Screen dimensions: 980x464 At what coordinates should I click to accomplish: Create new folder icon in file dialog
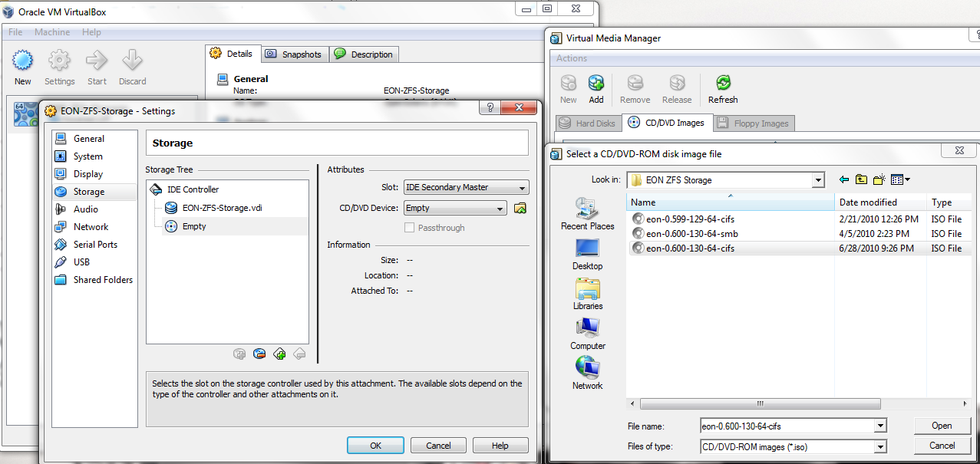point(879,179)
